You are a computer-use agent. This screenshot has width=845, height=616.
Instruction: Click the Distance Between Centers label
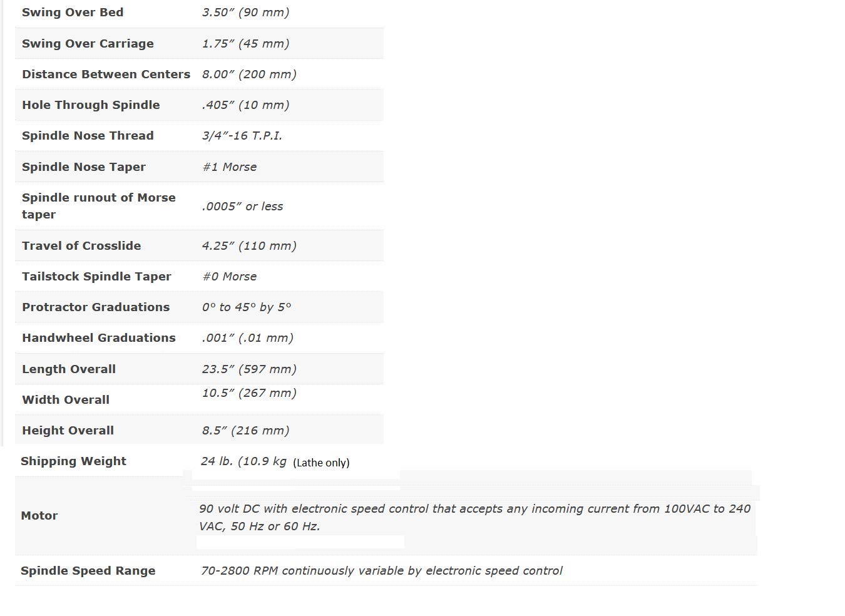106,74
